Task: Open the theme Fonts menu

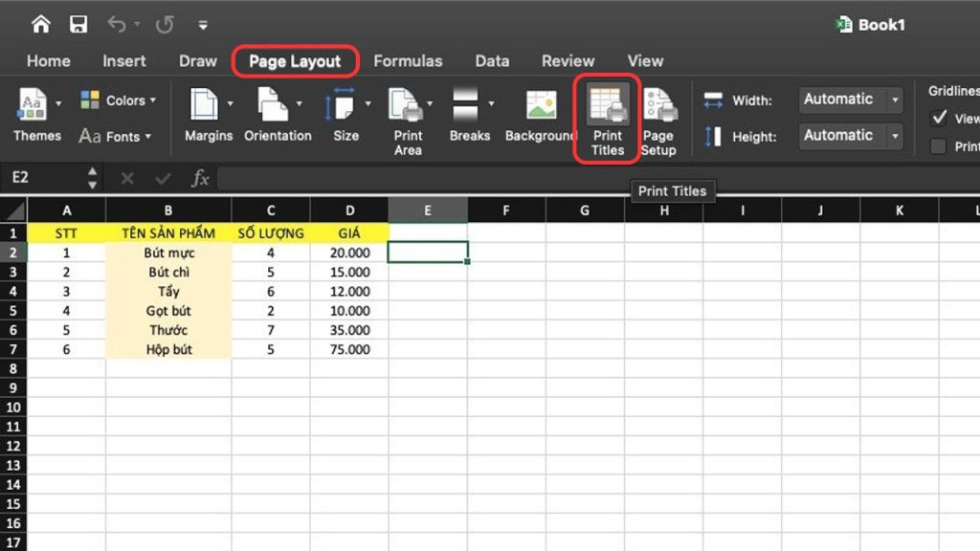Action: pyautogui.click(x=115, y=136)
